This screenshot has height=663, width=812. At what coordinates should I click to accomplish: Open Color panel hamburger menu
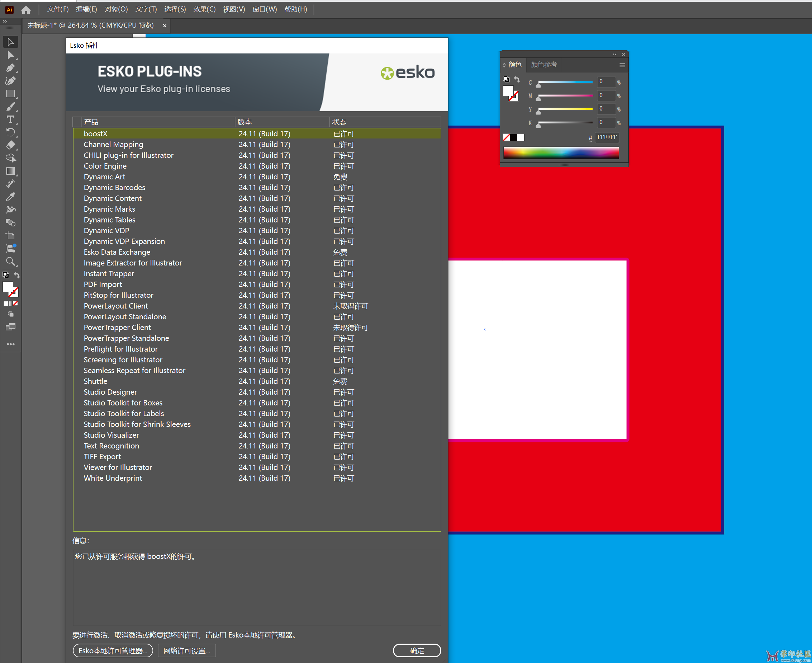622,65
